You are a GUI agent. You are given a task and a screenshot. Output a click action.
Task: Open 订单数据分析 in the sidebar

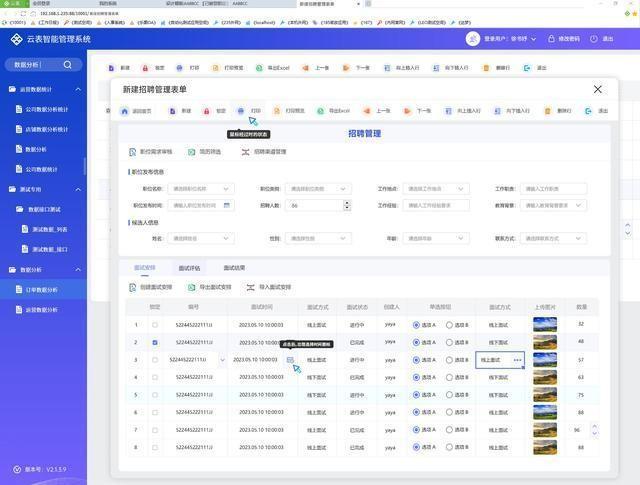43,289
